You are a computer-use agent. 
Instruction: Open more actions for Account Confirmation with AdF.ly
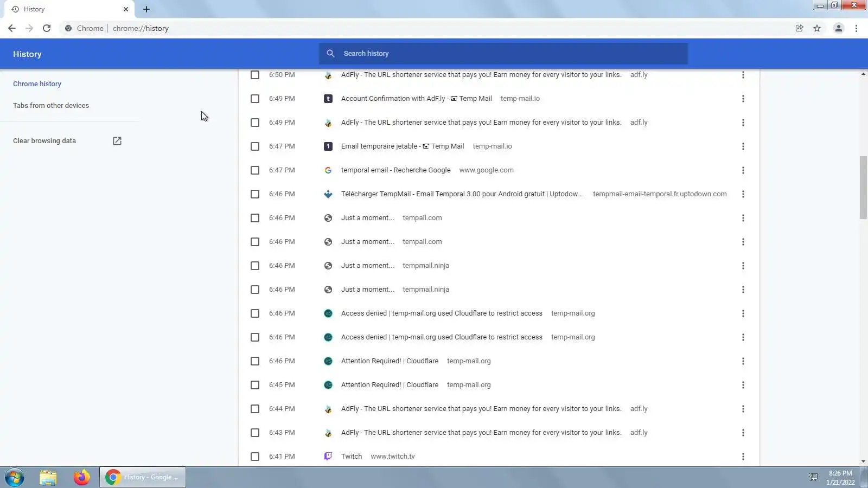tap(743, 99)
